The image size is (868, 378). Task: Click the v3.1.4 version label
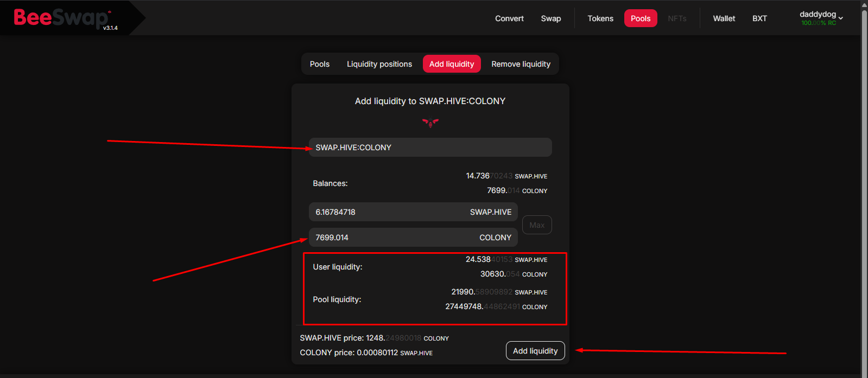point(110,28)
